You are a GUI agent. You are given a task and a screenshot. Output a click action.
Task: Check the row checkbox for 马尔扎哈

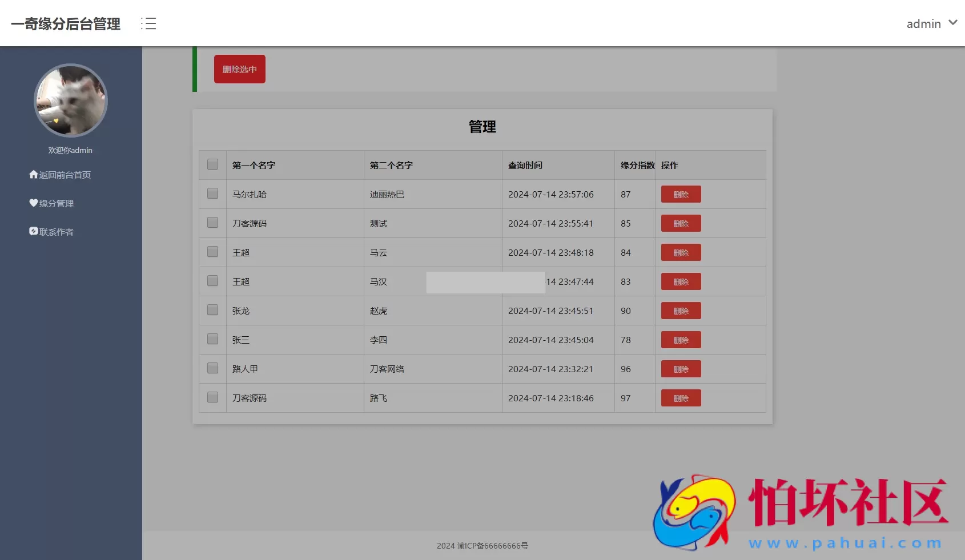tap(212, 194)
